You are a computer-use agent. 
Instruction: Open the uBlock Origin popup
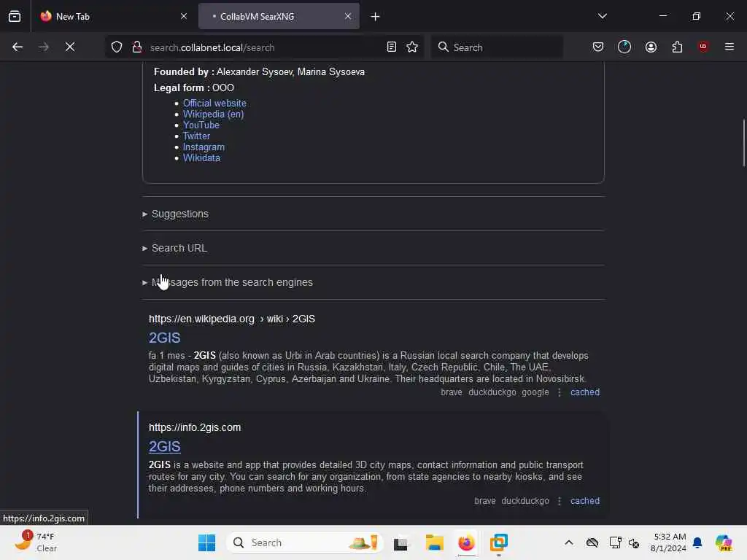(703, 47)
